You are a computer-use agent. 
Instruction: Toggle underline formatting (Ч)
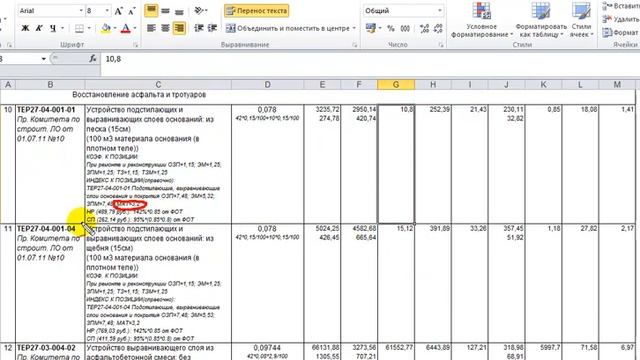click(x=53, y=28)
